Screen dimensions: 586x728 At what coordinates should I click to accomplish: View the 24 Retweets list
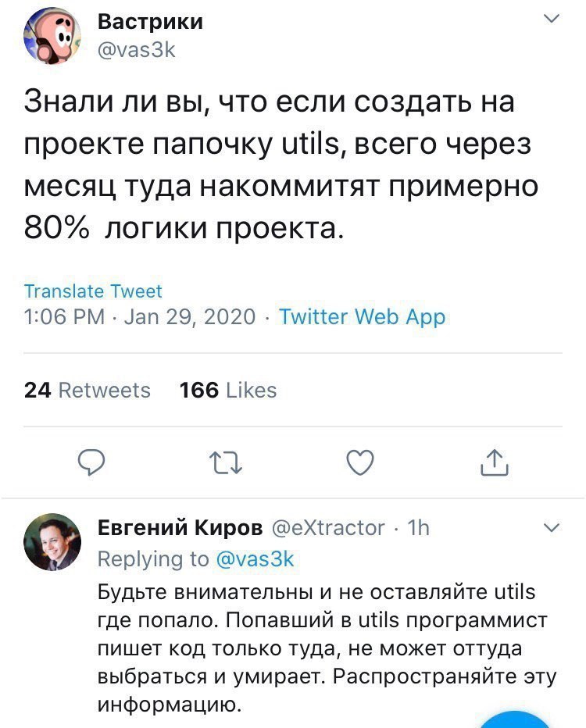click(88, 390)
